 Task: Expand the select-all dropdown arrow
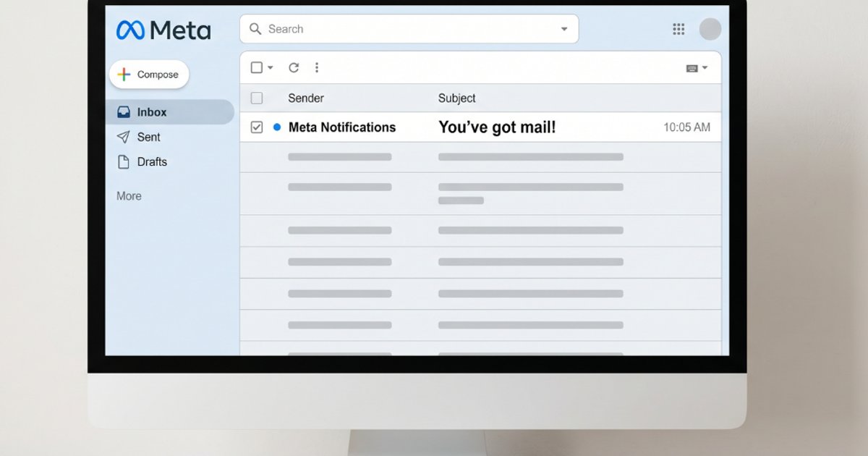point(271,67)
